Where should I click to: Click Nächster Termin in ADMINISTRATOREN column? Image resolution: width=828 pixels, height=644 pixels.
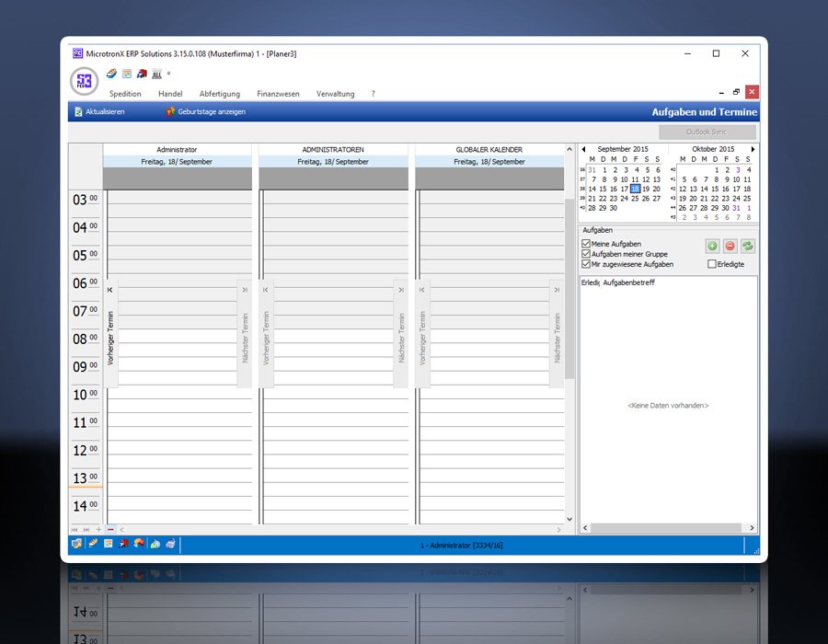401,334
